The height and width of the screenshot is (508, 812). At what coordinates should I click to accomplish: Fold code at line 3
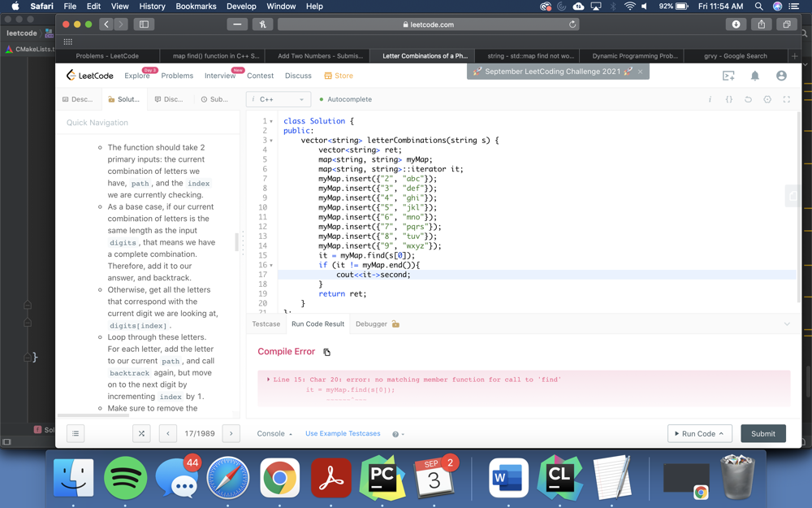click(x=271, y=141)
